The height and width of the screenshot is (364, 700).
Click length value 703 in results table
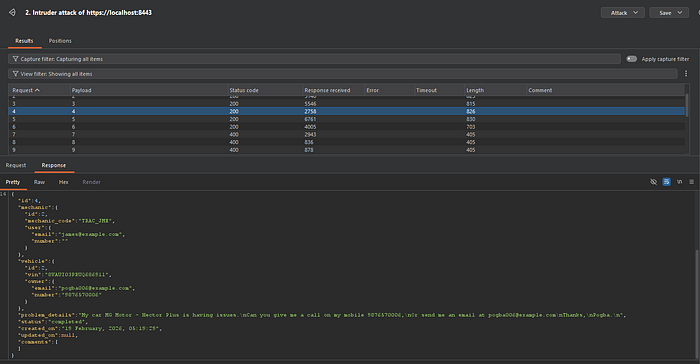(x=471, y=127)
